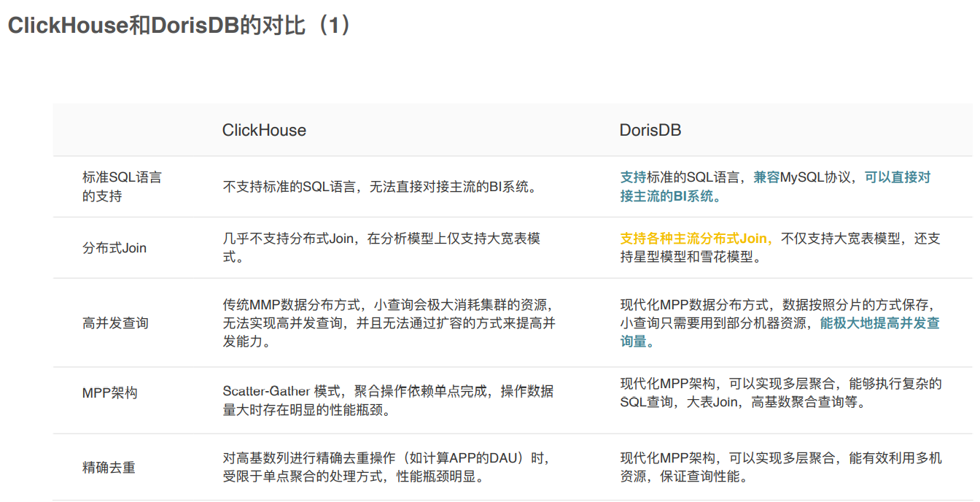Click DorisDB cell '可以实现多层聚合，能够执行复杂的SQL查询'
Screen dimensions: 980x502
[x=781, y=393]
